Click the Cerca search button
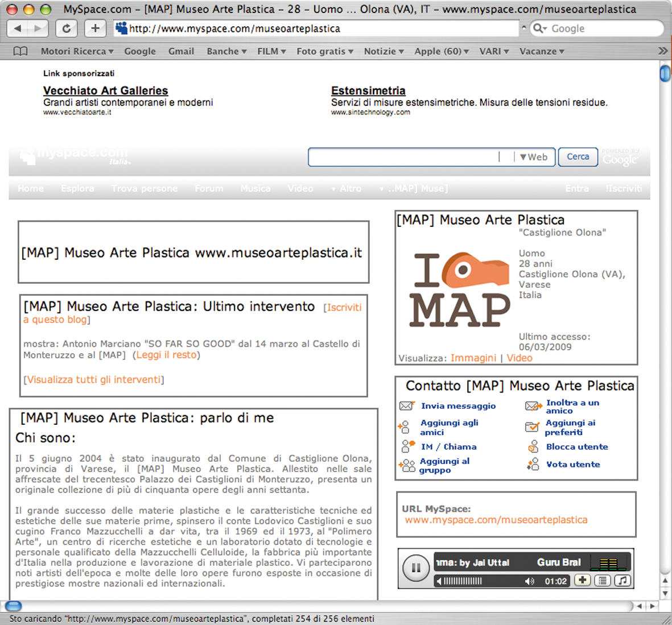The image size is (672, 625). (x=578, y=157)
